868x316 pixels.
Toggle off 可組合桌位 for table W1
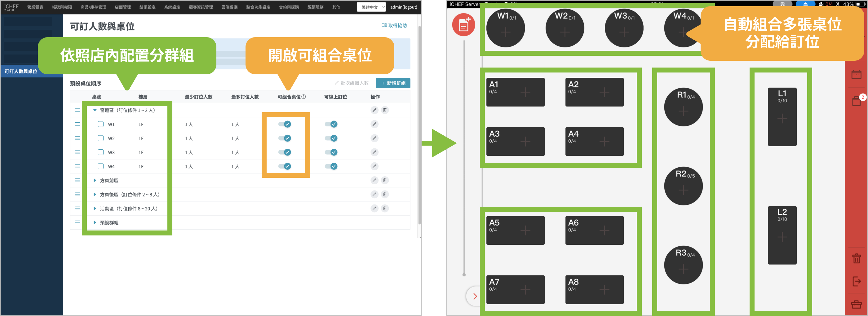tap(285, 124)
